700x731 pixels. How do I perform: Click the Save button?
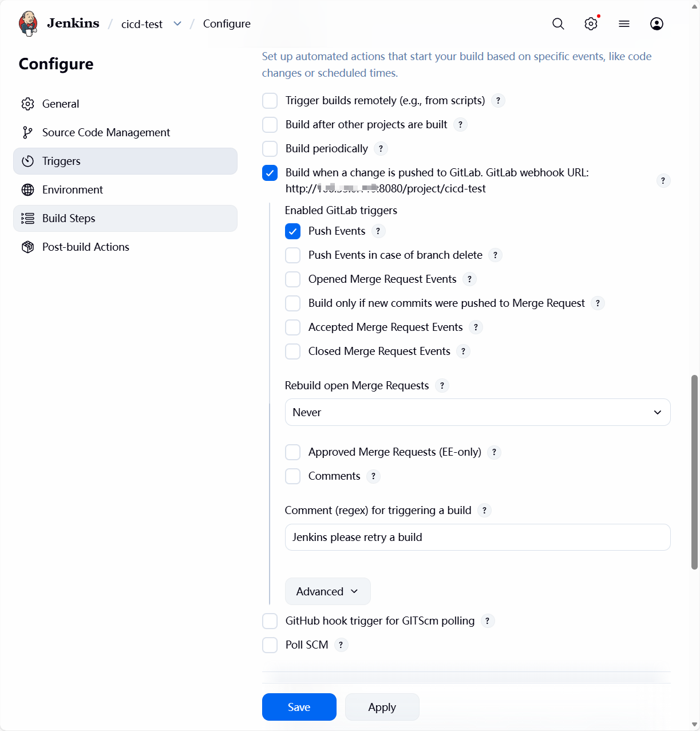coord(299,707)
